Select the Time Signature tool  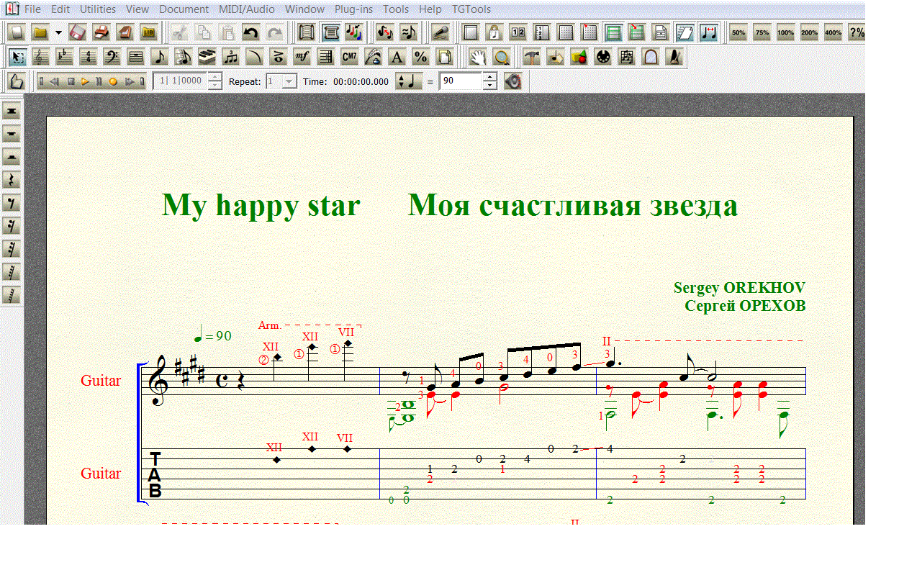click(x=89, y=57)
